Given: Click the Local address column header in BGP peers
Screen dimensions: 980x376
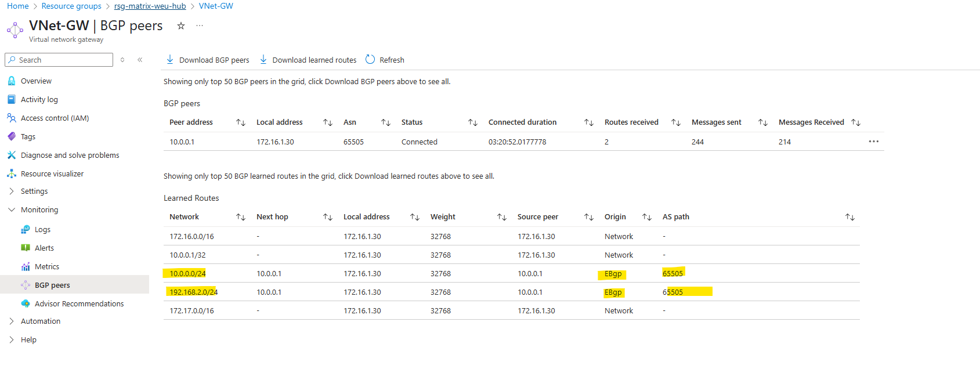Looking at the screenshot, I should (x=280, y=122).
